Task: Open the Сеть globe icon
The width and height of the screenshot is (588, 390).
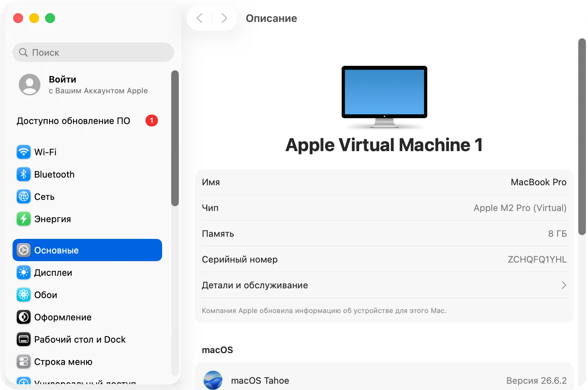Action: 24,197
